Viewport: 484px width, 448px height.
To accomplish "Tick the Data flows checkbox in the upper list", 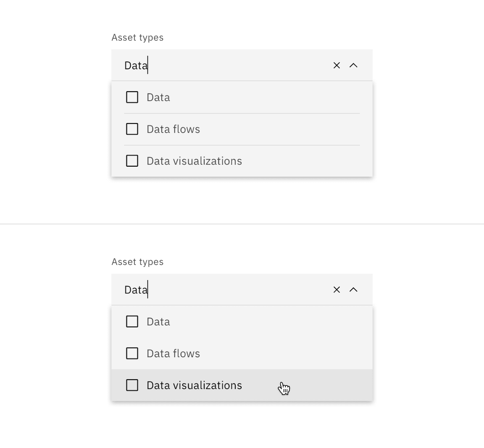I will point(132,129).
